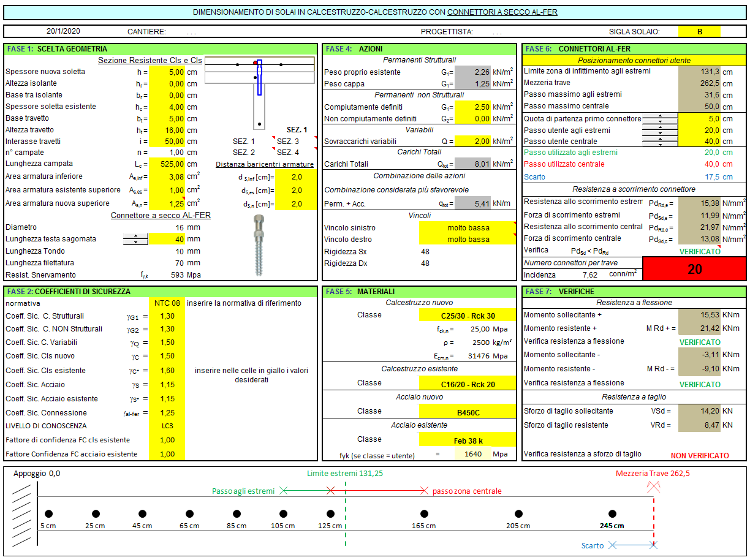Select Fattore di confidenza FC cls esistente cell
Screen dimensions: 750x560
click(x=167, y=440)
